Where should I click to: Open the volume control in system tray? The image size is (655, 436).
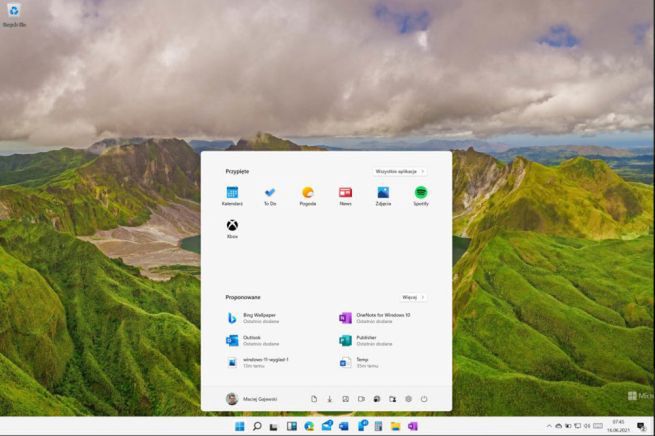click(587, 426)
